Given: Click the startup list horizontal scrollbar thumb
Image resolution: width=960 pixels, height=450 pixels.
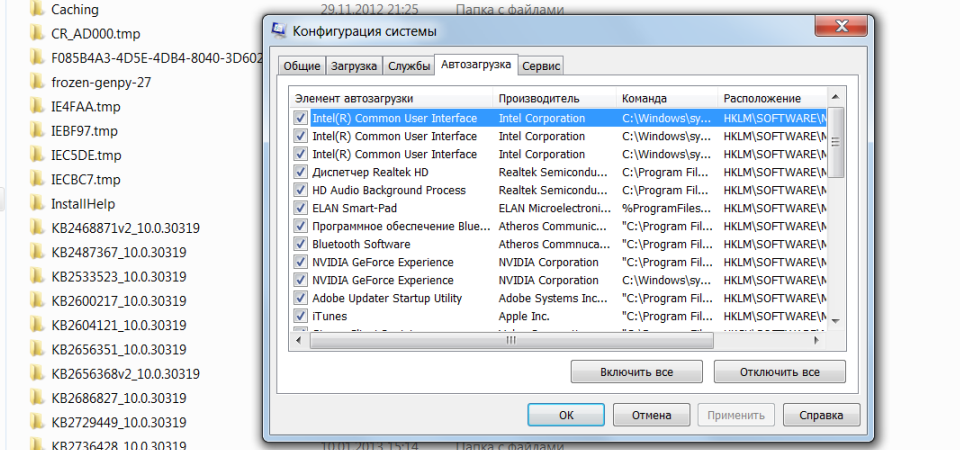Looking at the screenshot, I should point(511,340).
